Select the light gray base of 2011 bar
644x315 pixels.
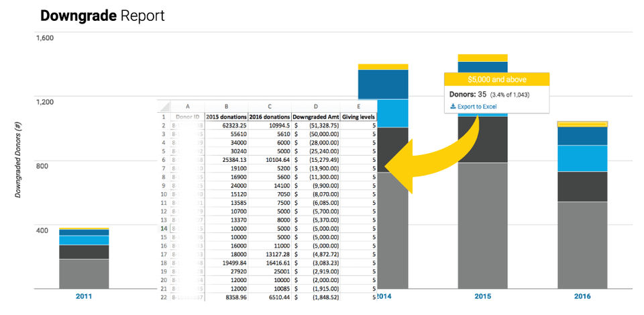click(84, 274)
